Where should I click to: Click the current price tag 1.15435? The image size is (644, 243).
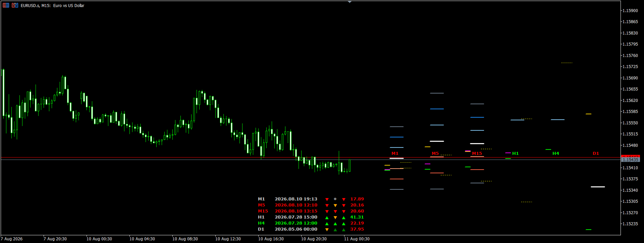[x=630, y=160]
